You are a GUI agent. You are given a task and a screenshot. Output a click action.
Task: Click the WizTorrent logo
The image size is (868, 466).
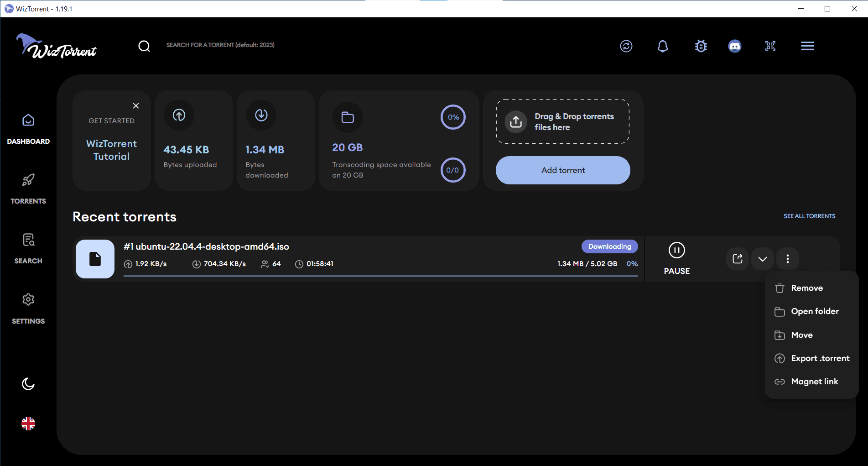pos(57,46)
